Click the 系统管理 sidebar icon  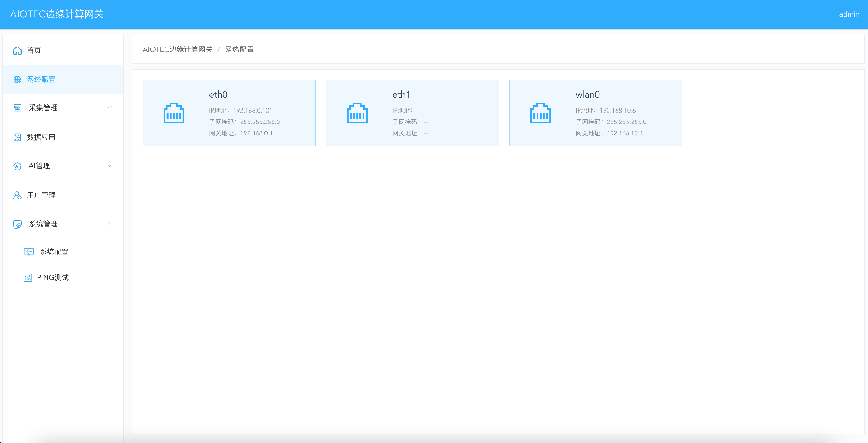17,224
